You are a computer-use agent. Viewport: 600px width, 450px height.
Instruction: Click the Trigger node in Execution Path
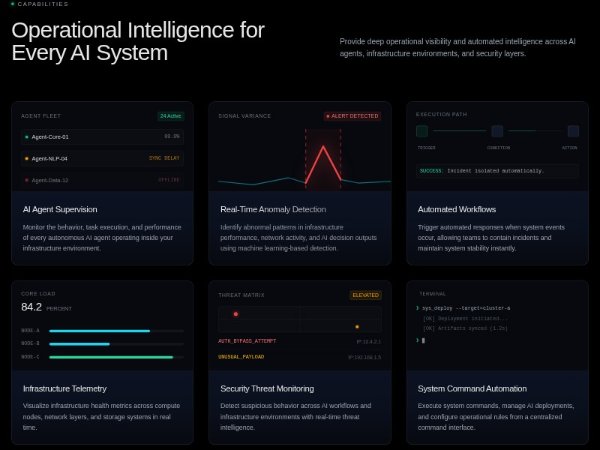click(x=422, y=131)
